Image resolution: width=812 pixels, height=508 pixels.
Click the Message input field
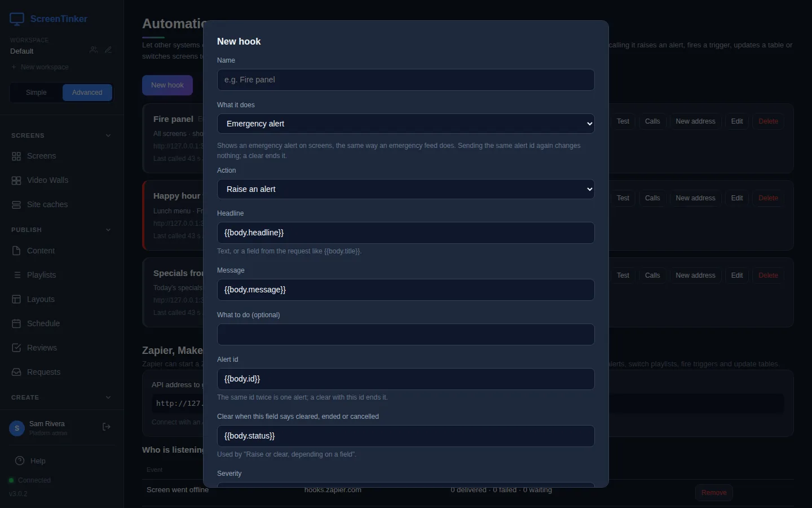[x=405, y=290]
